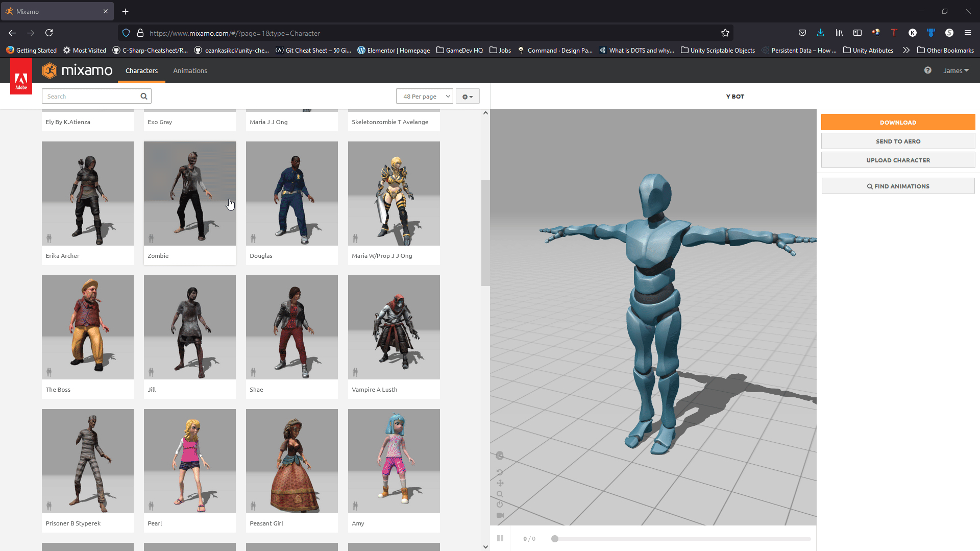This screenshot has height=551, width=980.
Task: Select the Pearl character thumbnail
Action: pos(190,461)
